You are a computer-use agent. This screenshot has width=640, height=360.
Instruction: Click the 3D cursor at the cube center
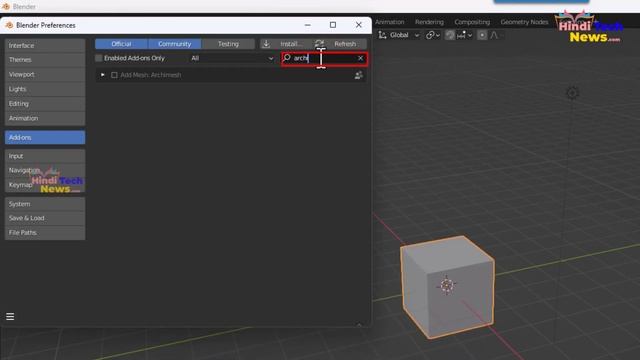click(447, 285)
